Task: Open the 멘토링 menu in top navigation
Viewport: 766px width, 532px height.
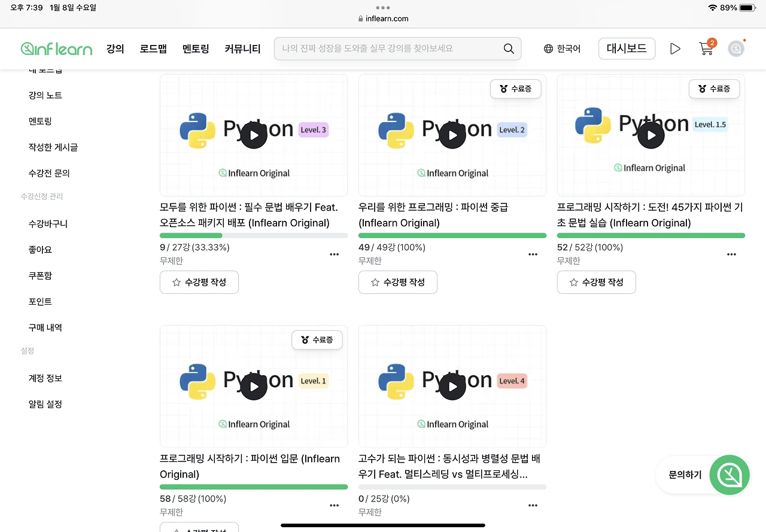Action: pyautogui.click(x=196, y=49)
